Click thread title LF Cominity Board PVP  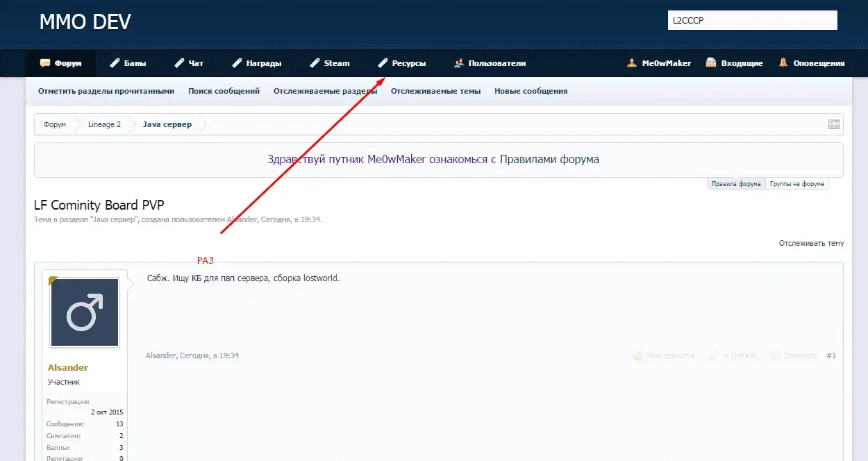(99, 205)
